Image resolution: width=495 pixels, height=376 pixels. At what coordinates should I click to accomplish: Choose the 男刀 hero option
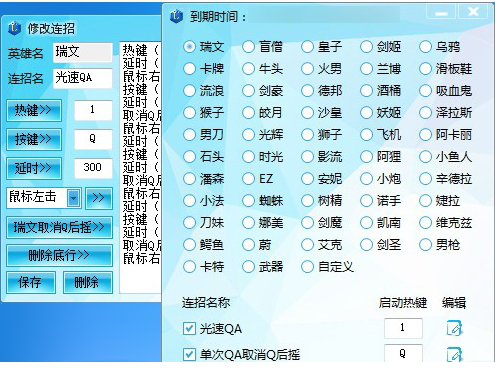pyautogui.click(x=189, y=135)
